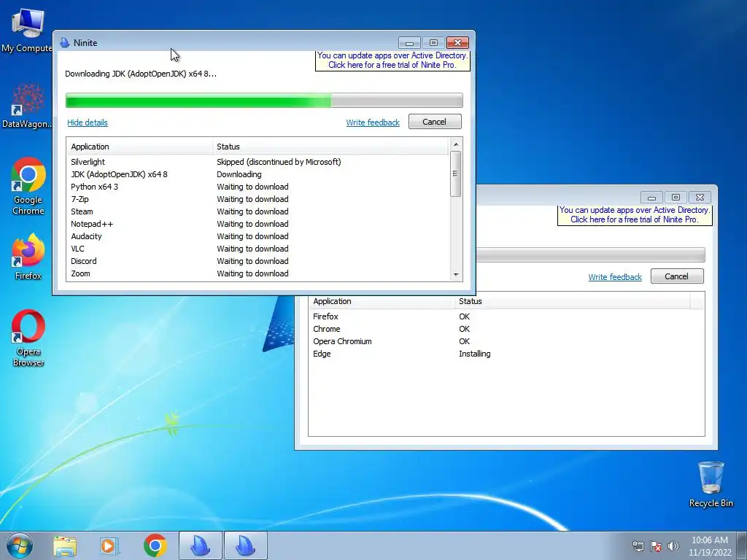Cancel the front Ninite installation
This screenshot has width=747, height=560.
pos(435,122)
